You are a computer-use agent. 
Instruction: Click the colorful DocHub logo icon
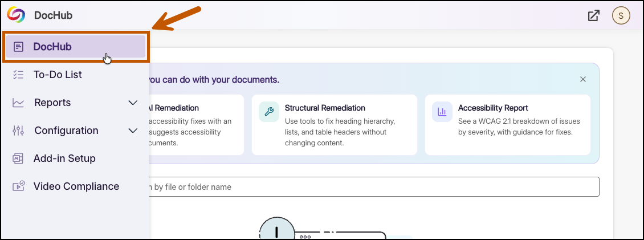16,15
